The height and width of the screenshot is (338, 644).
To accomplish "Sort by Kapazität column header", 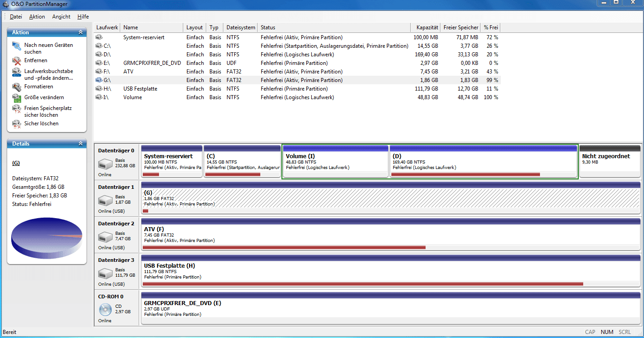I will (x=426, y=27).
